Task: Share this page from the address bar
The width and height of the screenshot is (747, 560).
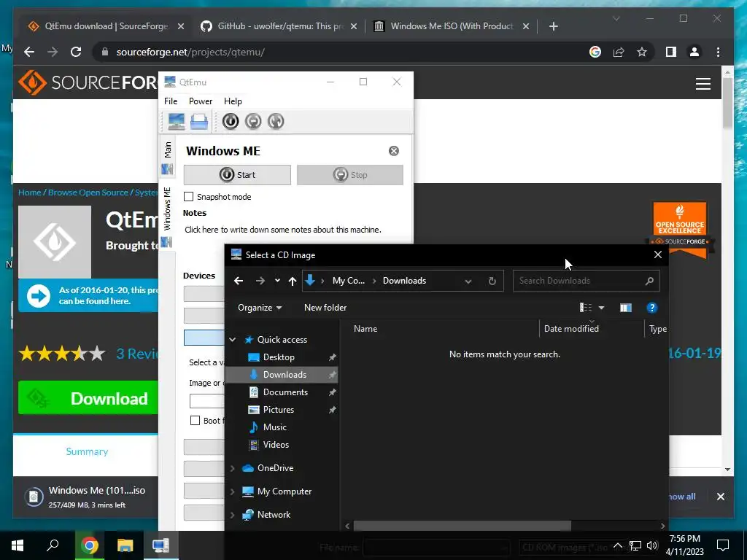Action: (619, 52)
